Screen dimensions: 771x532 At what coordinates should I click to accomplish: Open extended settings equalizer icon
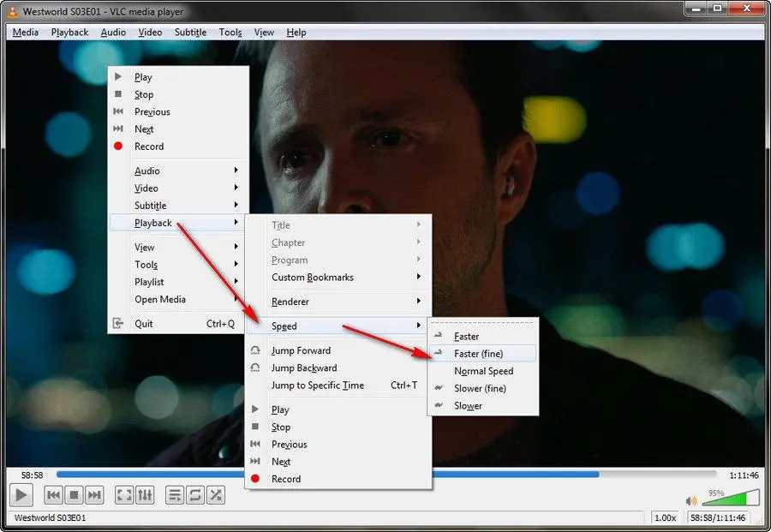pyautogui.click(x=145, y=495)
